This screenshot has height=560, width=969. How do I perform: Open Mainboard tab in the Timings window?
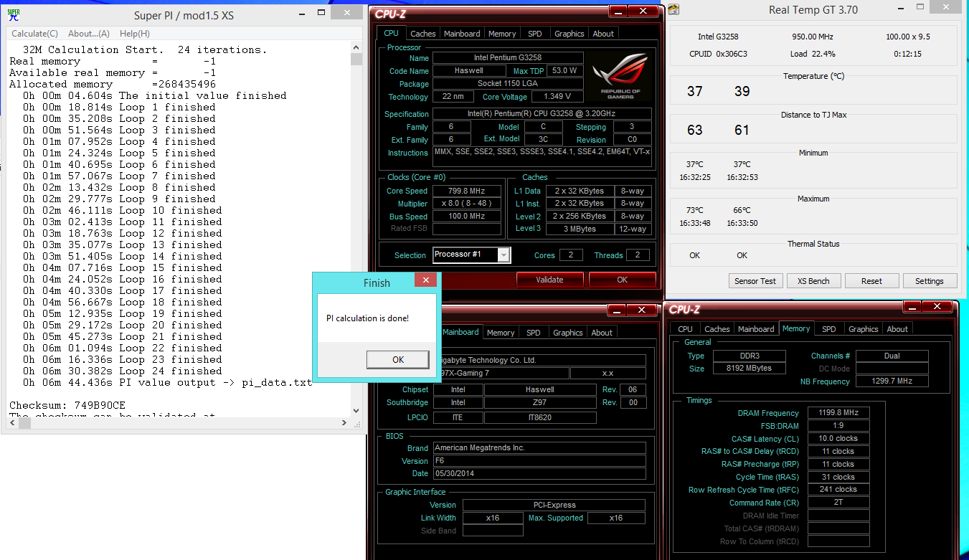pos(757,329)
